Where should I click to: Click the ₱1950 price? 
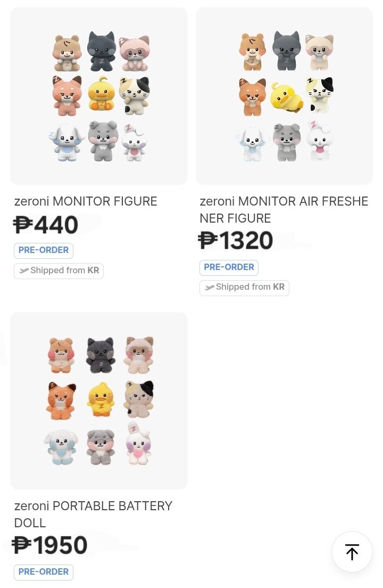click(51, 545)
